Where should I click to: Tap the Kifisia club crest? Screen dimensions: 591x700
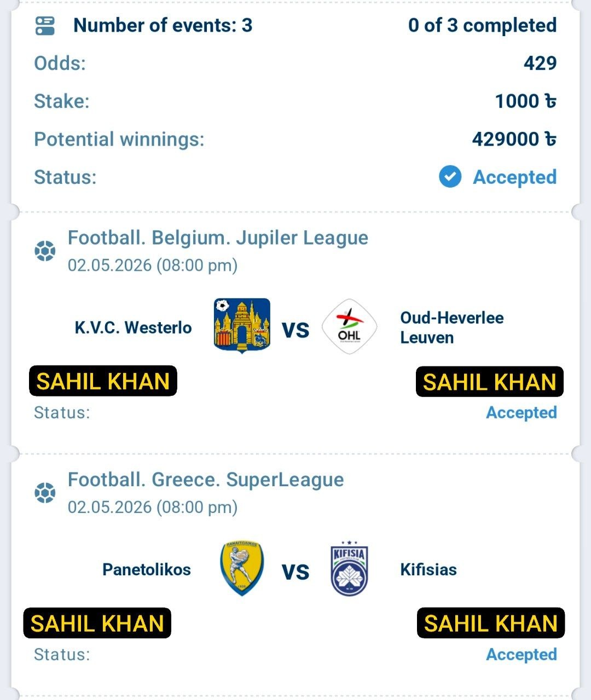[x=349, y=568]
